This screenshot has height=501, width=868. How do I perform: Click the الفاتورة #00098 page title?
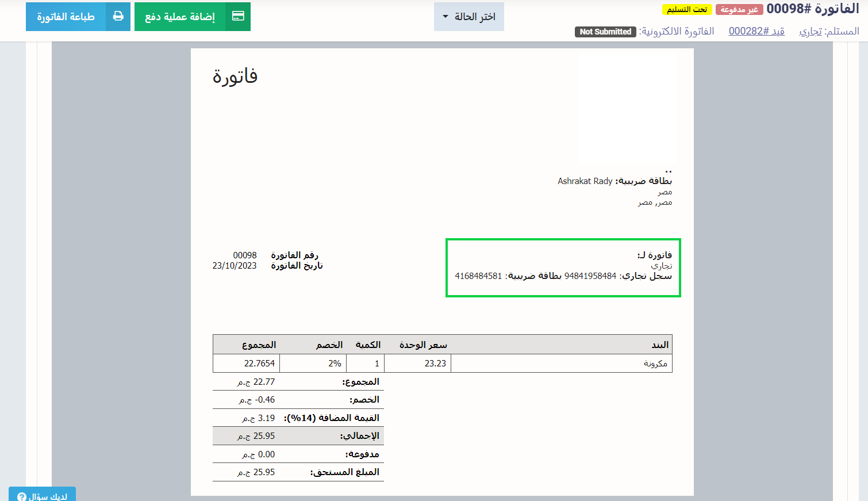[813, 9]
